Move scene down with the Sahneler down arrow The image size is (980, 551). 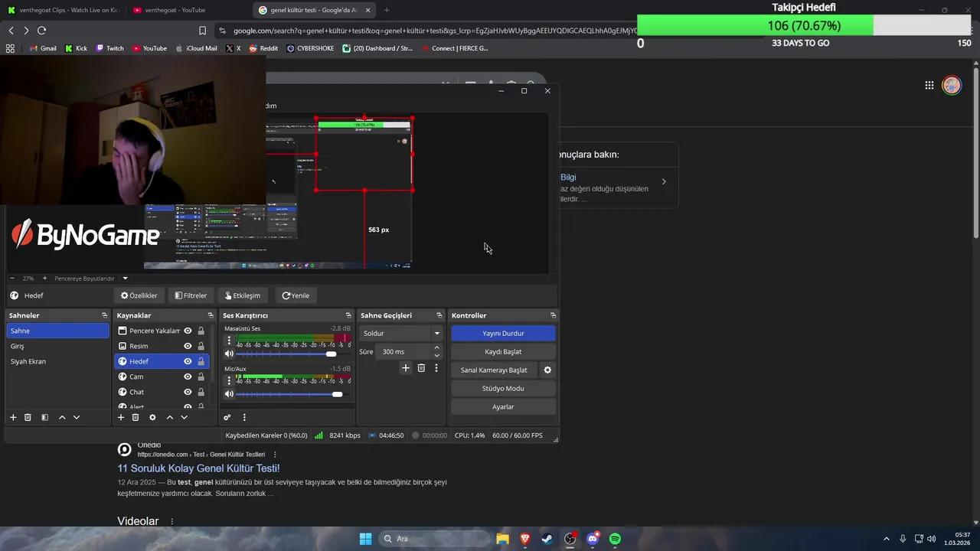77,417
